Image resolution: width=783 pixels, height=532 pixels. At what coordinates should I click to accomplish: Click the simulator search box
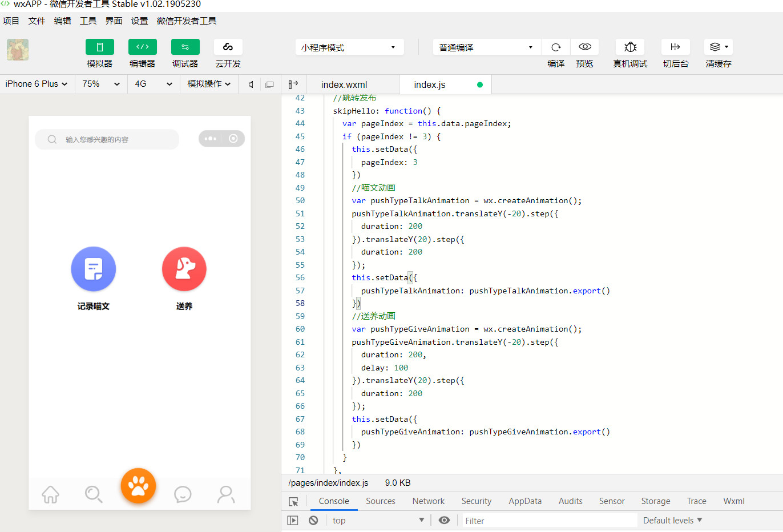[107, 139]
